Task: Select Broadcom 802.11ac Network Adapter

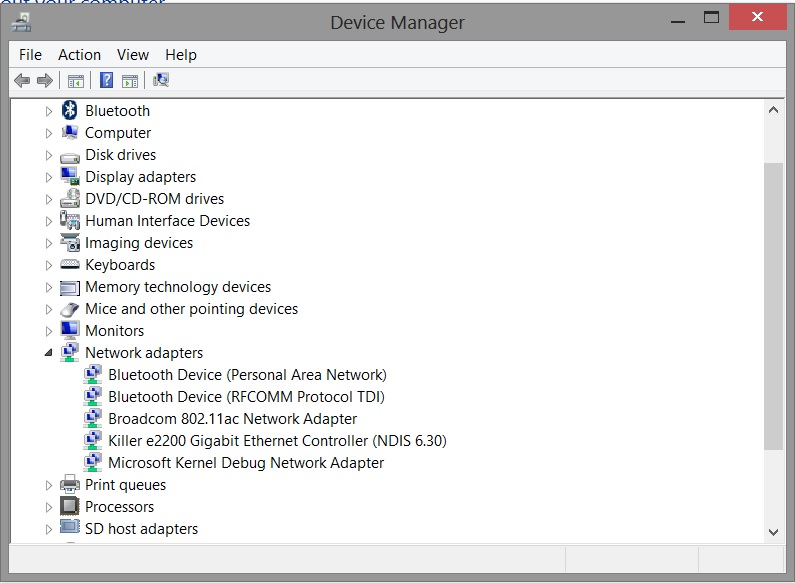Action: click(x=233, y=419)
